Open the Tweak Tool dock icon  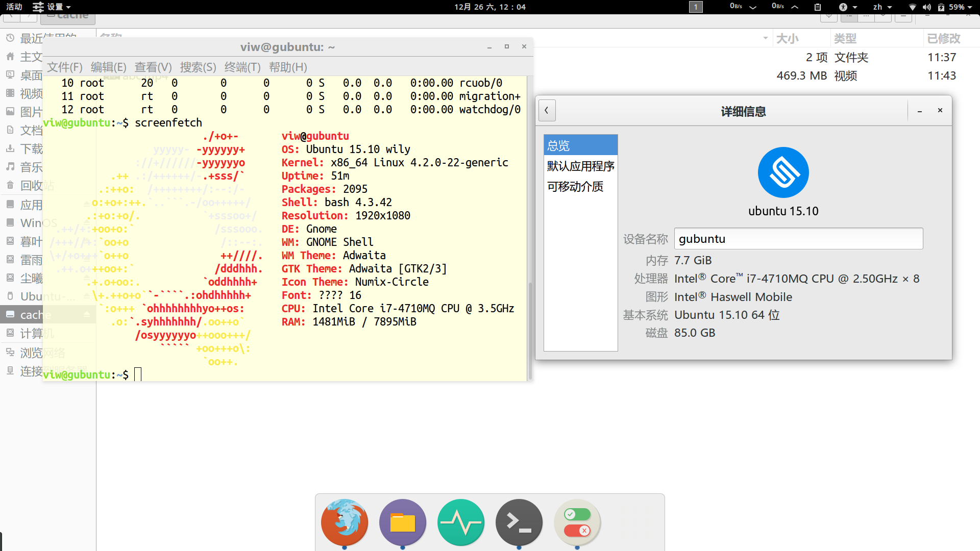[577, 522]
